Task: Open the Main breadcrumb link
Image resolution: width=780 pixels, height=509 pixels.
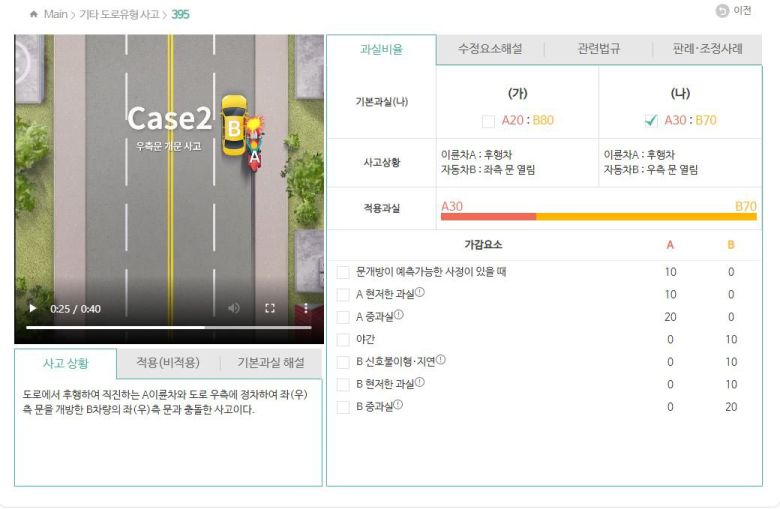Action: [55, 14]
